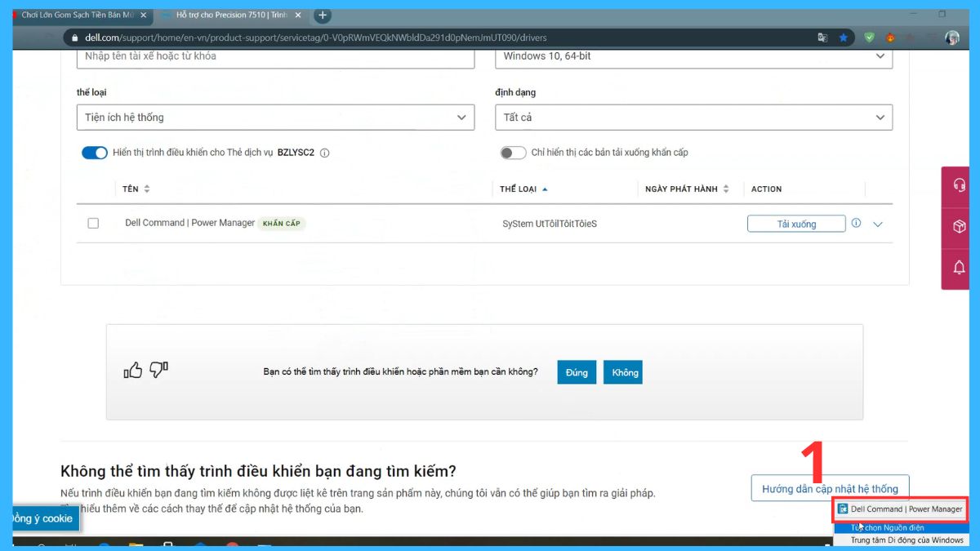Open the Chrome profile avatar
This screenshot has width=980, height=551.
point(952,38)
